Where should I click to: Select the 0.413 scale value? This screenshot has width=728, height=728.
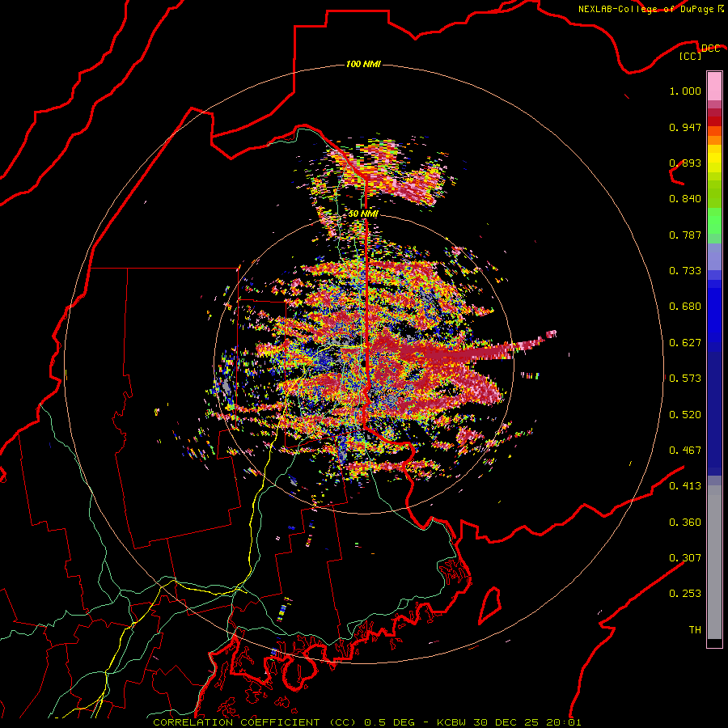(685, 486)
